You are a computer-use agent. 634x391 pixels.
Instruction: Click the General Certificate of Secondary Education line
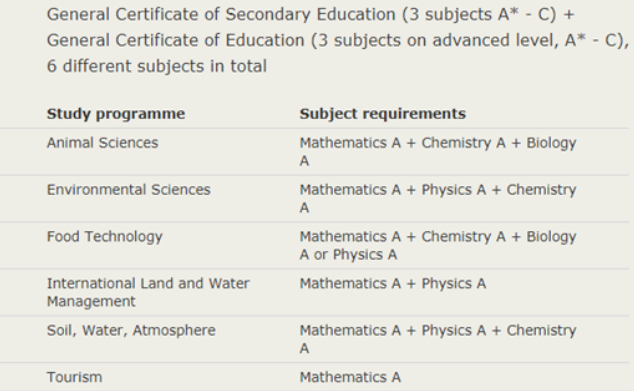pyautogui.click(x=311, y=15)
